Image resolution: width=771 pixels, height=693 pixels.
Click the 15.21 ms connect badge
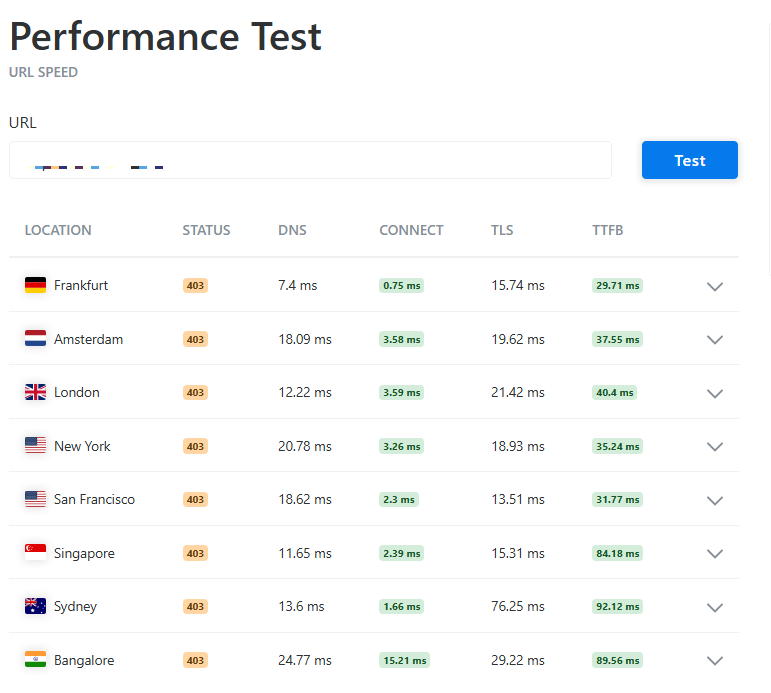point(404,661)
